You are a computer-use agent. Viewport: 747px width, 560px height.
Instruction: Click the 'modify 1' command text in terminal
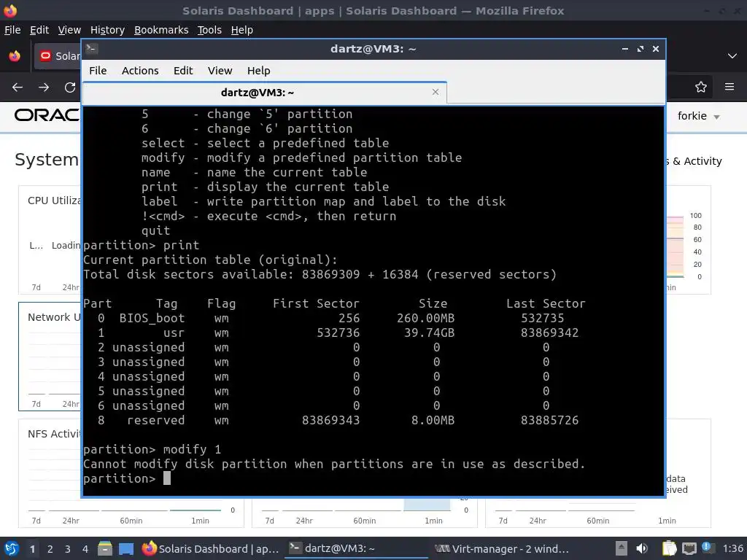(x=192, y=449)
